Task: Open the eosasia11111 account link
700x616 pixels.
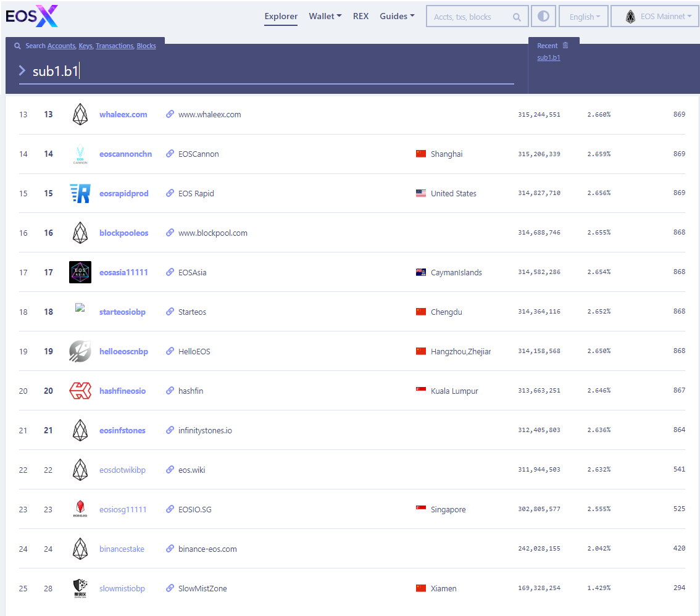Action: (123, 272)
